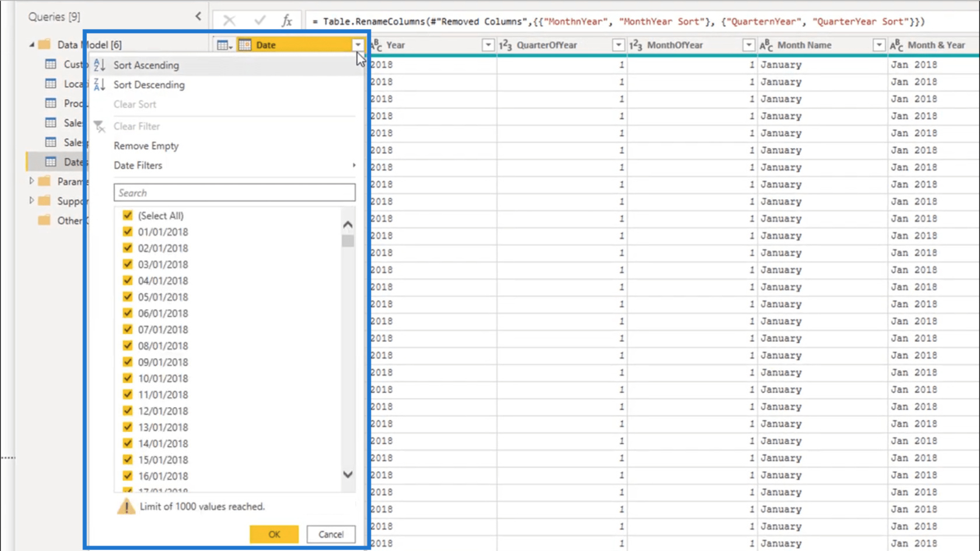Uncheck the 02/01/2018 date checkbox
980x551 pixels.
coord(128,248)
